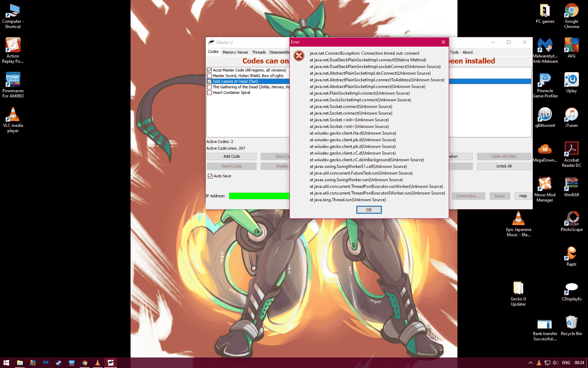
Task: Click the red error icon in dialog
Action: (x=299, y=56)
